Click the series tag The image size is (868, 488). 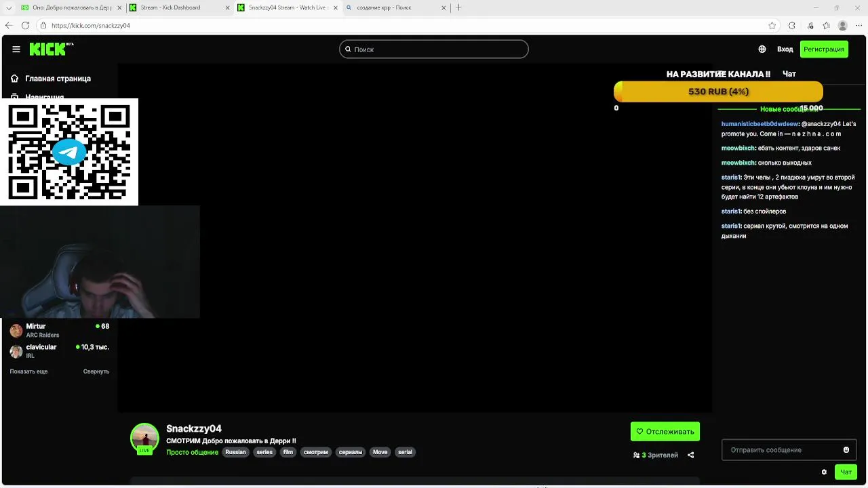click(264, 452)
